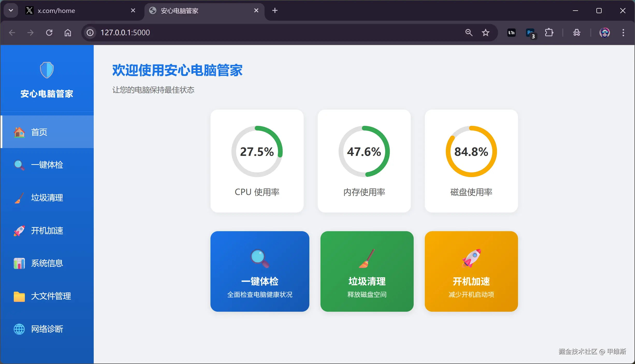The height and width of the screenshot is (364, 635).
Task: Open the site info panel in address bar
Action: [x=90, y=32]
